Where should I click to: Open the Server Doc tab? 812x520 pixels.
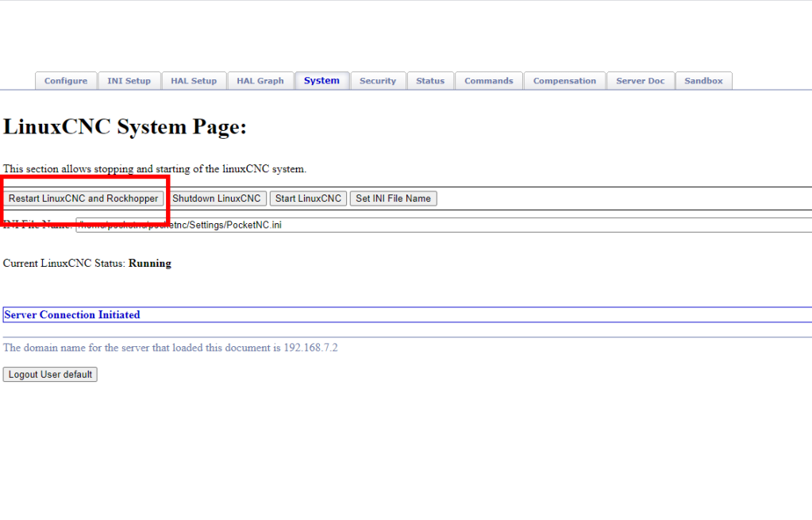coord(641,80)
